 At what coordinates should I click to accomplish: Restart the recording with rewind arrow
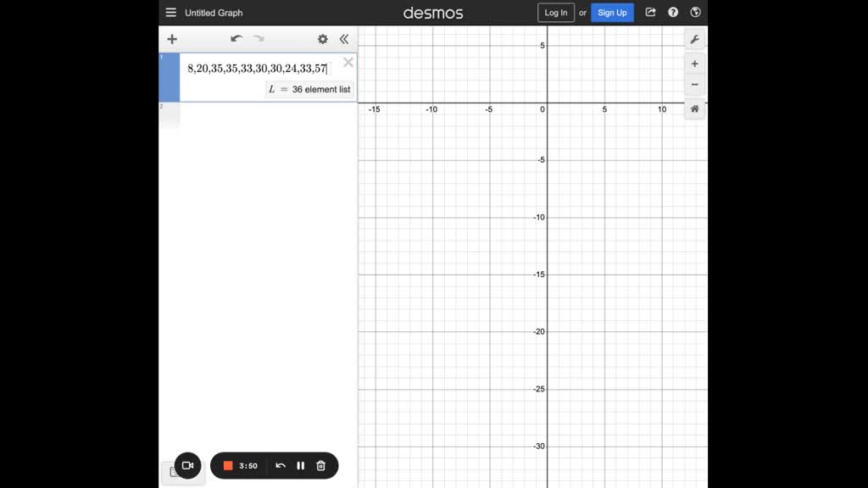click(281, 466)
